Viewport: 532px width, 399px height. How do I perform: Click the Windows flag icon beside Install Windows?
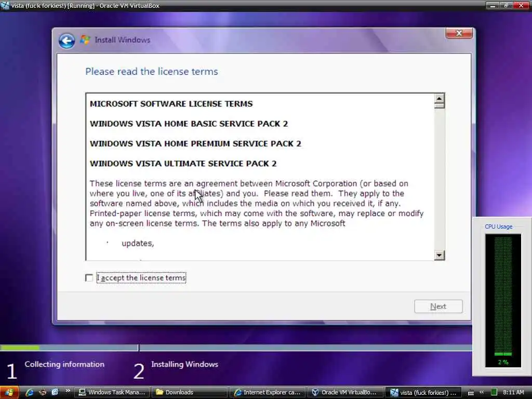(x=85, y=39)
